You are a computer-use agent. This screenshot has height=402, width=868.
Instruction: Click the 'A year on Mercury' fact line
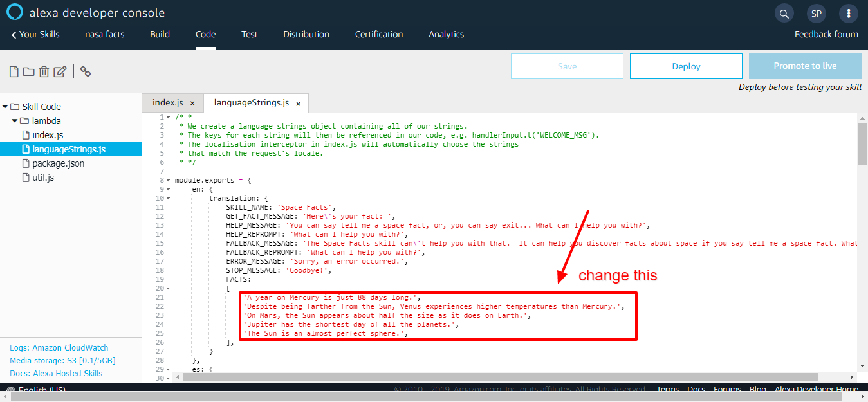coord(332,298)
